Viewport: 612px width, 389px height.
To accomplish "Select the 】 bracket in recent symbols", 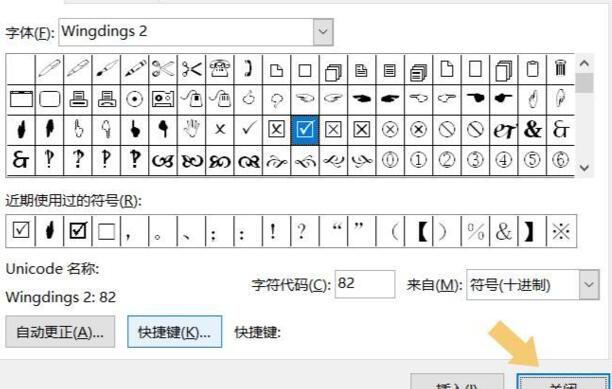I will point(532,231).
